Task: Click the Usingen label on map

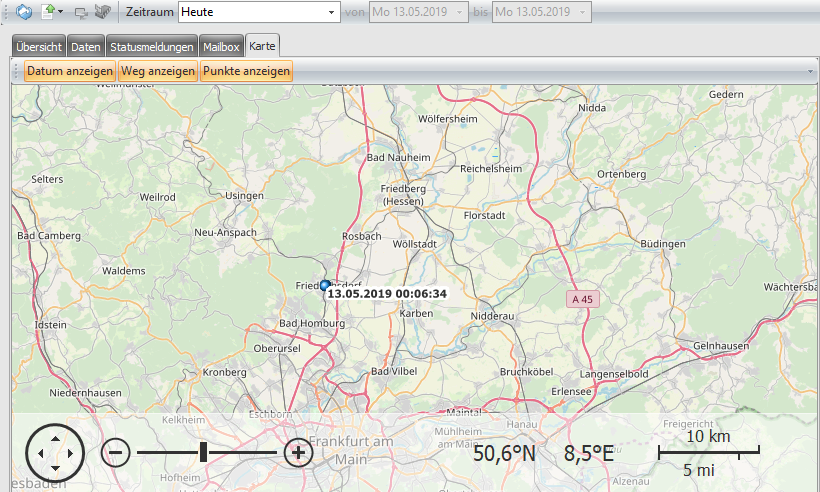Action: 244,196
